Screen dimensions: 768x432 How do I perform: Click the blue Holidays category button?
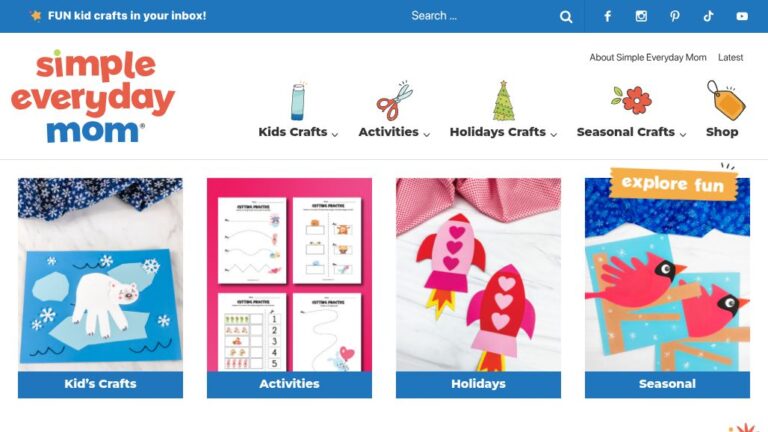[x=478, y=384]
